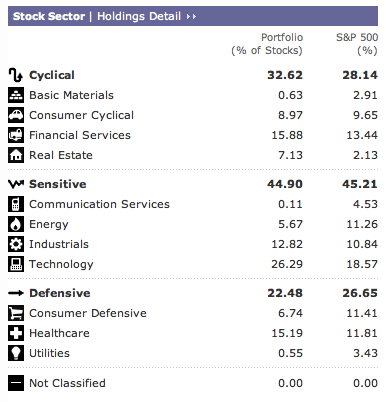Click the Energy flame icon
The height and width of the screenshot is (402, 387).
click(x=16, y=224)
